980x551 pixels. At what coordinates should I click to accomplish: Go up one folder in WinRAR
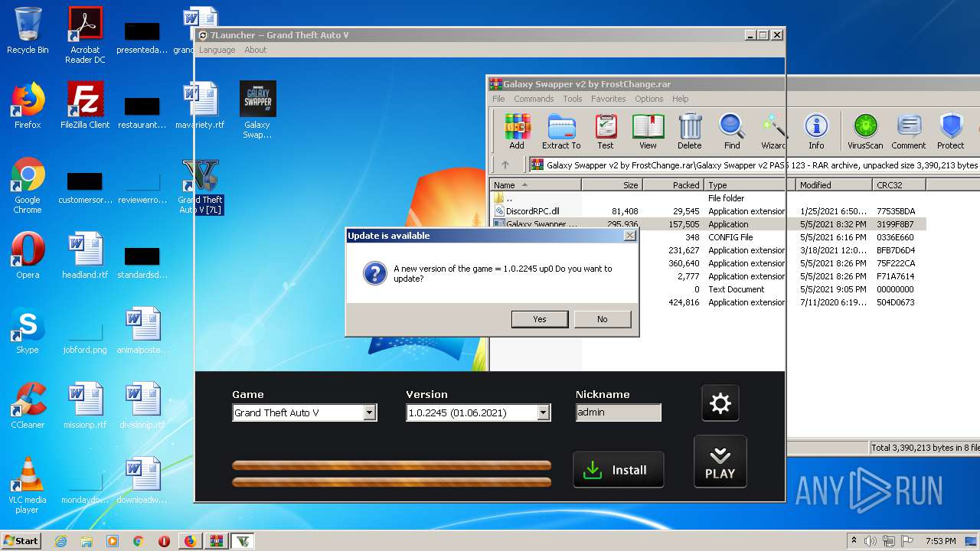pyautogui.click(x=505, y=165)
